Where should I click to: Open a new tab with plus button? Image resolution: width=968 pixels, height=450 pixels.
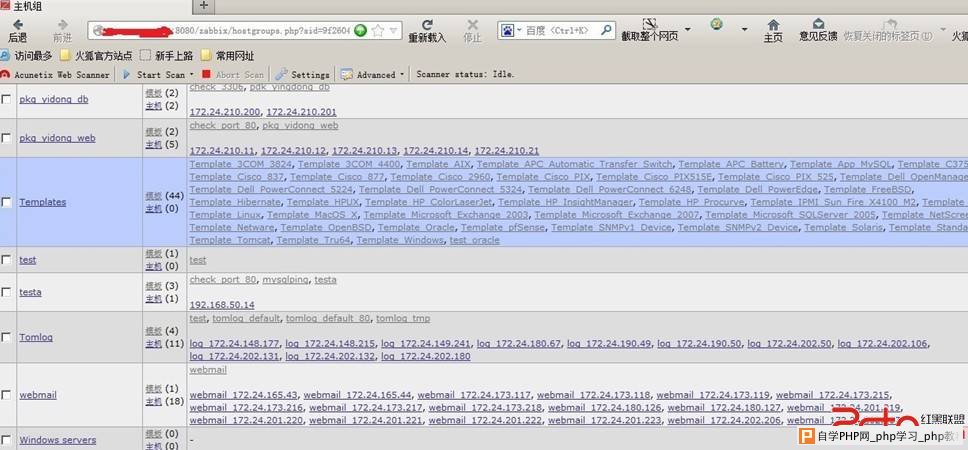[204, 6]
